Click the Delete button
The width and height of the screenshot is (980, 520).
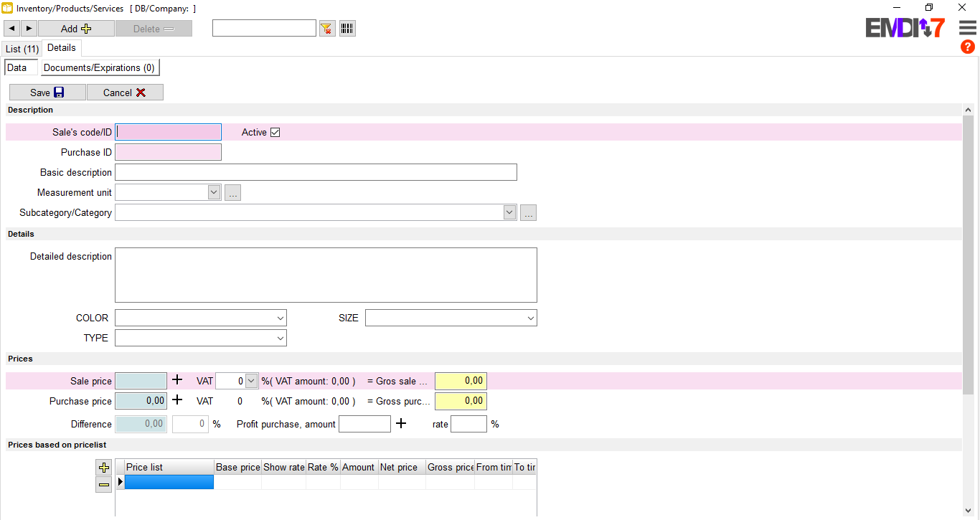[154, 29]
